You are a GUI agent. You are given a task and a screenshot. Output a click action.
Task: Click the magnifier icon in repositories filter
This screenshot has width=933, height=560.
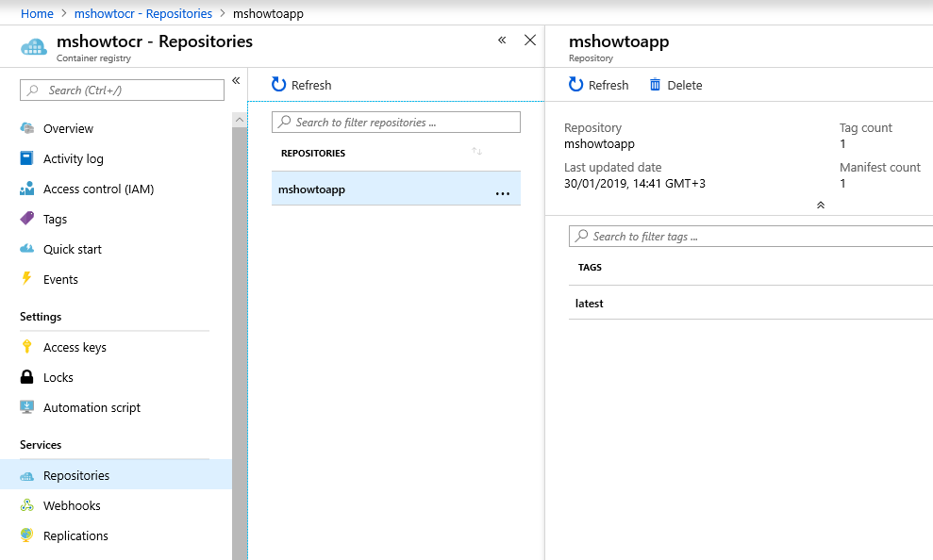[x=285, y=122]
